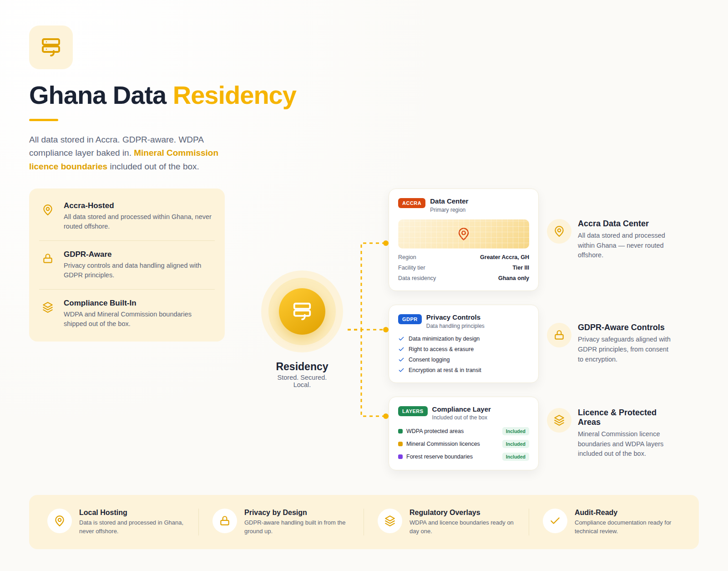
Task: Click the 'Residency' label under the center icon
Action: click(x=302, y=367)
